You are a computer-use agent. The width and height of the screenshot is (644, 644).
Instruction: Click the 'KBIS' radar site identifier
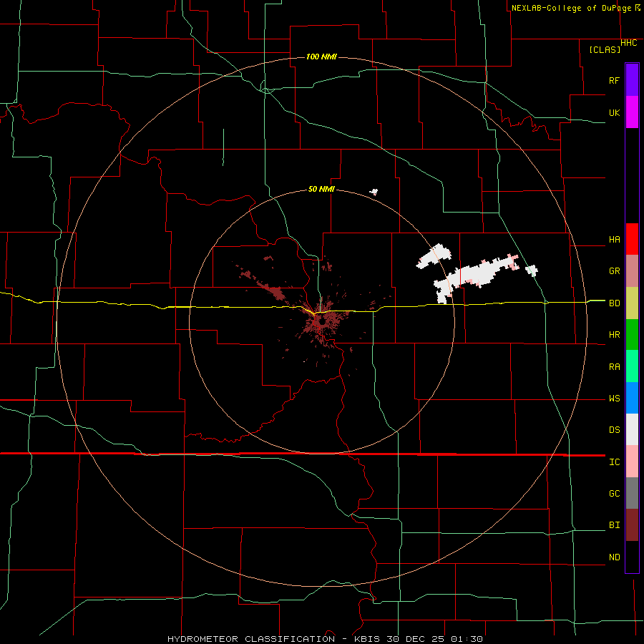coord(367,639)
